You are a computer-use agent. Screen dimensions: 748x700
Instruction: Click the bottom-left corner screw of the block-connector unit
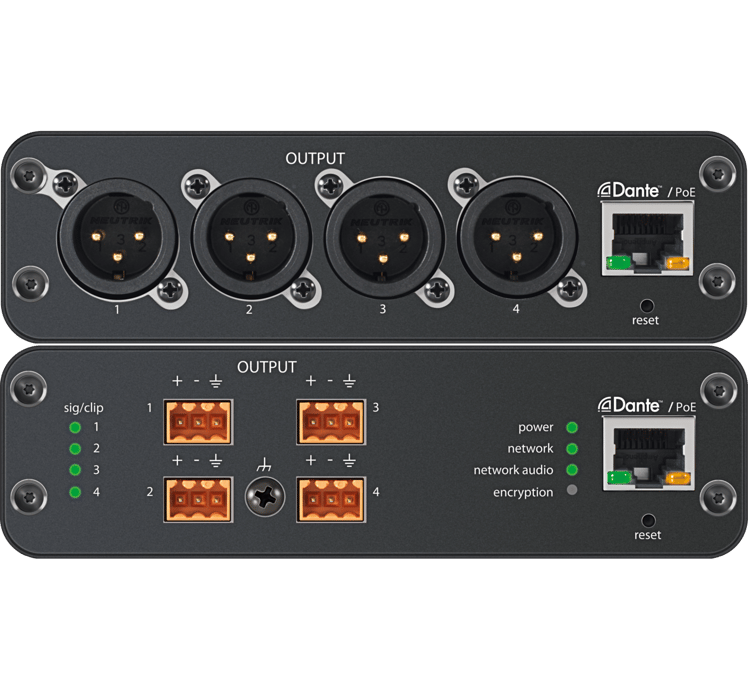click(x=29, y=497)
